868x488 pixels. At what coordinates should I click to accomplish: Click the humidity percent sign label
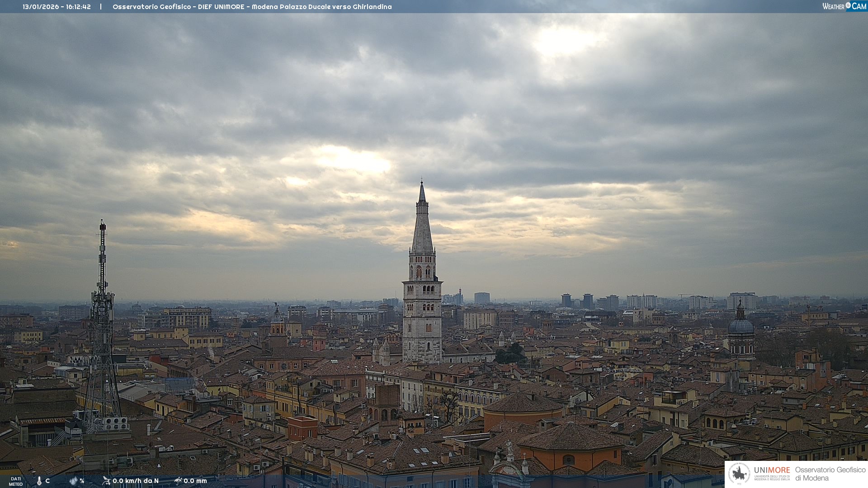(82, 481)
